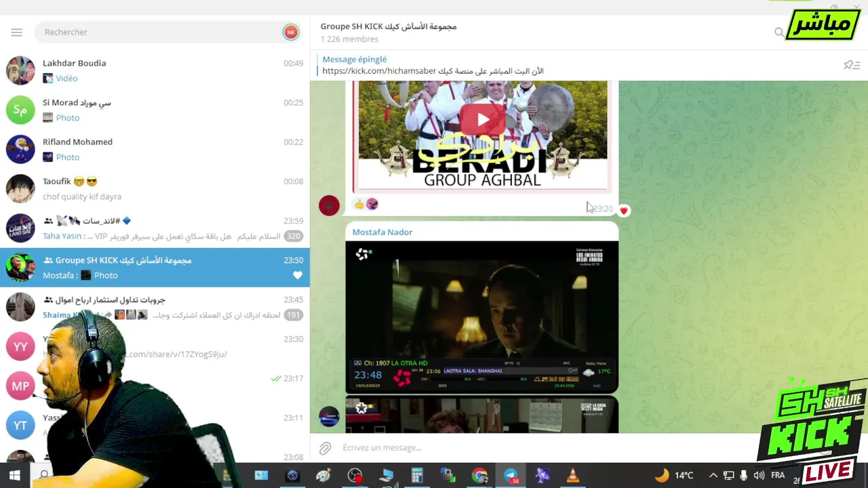This screenshot has height=488, width=868.
Task: Click the 191 unread badge
Action: tap(293, 314)
